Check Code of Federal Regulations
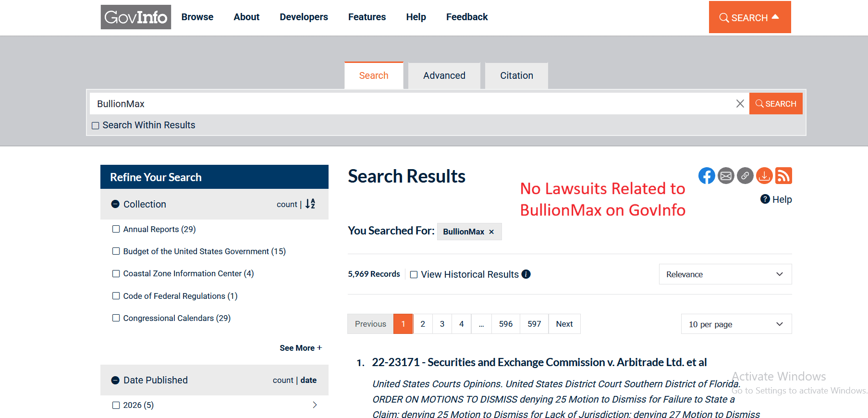The width and height of the screenshot is (868, 418). [116, 296]
